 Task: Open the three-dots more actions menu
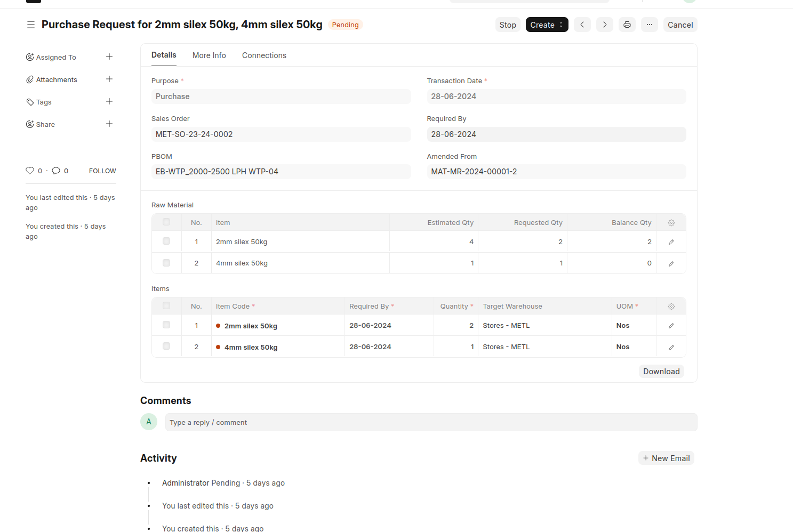pos(650,25)
